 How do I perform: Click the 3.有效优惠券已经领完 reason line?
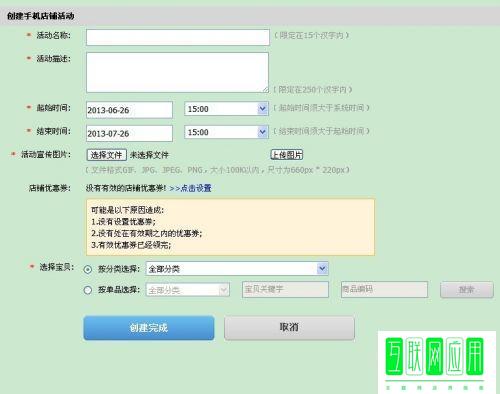131,245
